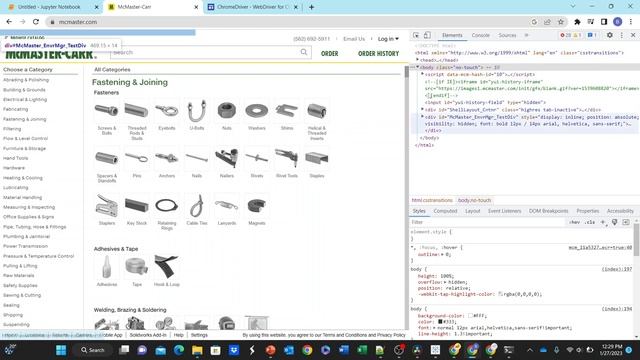Open the Event Listeners tab
The width and height of the screenshot is (640, 360).
pos(504,211)
